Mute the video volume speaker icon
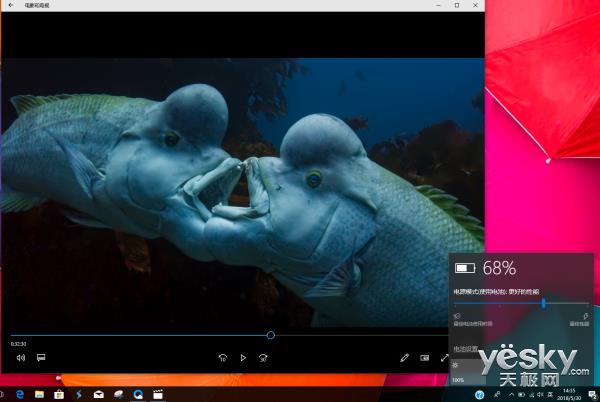The width and height of the screenshot is (600, 402). (21, 357)
